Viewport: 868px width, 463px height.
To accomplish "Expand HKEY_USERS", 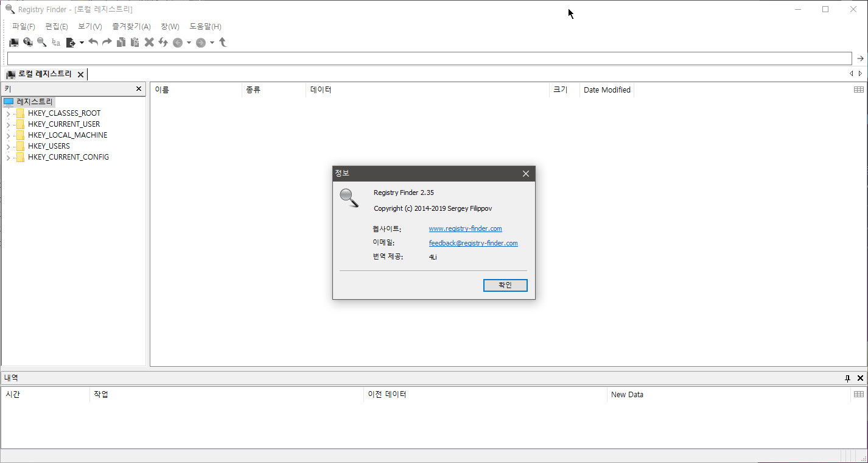I will pyautogui.click(x=8, y=146).
